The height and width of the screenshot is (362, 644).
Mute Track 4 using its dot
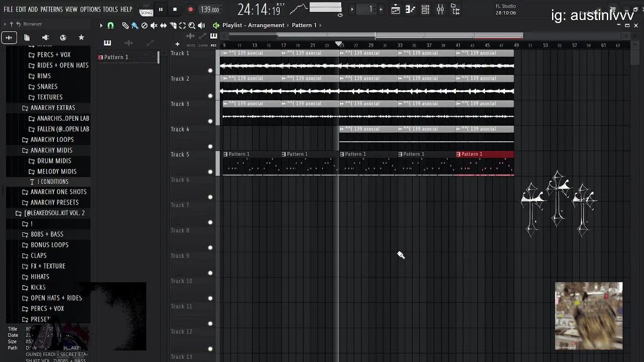[x=210, y=146]
